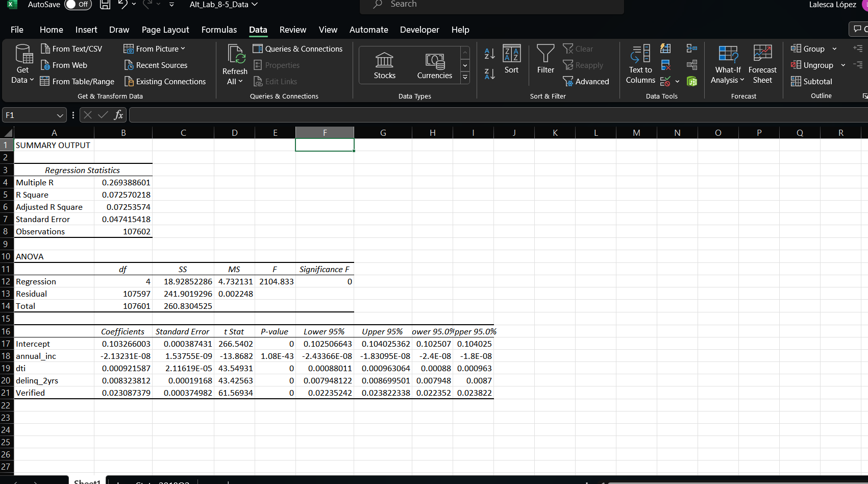
Task: Open the Ungroup dropdown arrow
Action: [843, 65]
